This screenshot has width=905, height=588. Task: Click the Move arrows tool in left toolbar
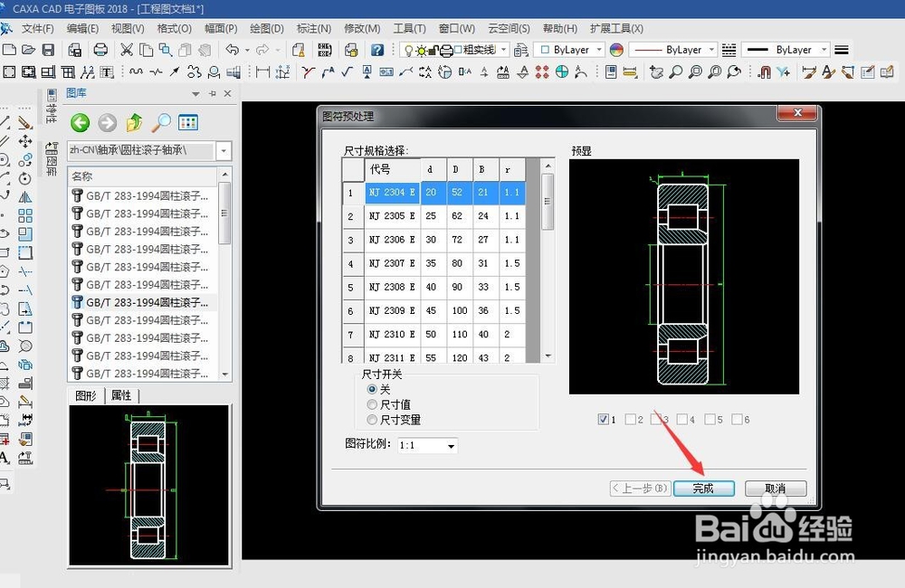[24, 141]
